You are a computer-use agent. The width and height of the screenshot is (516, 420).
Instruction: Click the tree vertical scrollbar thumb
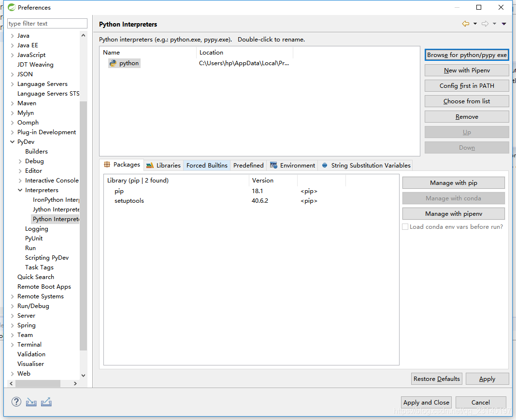click(x=83, y=226)
